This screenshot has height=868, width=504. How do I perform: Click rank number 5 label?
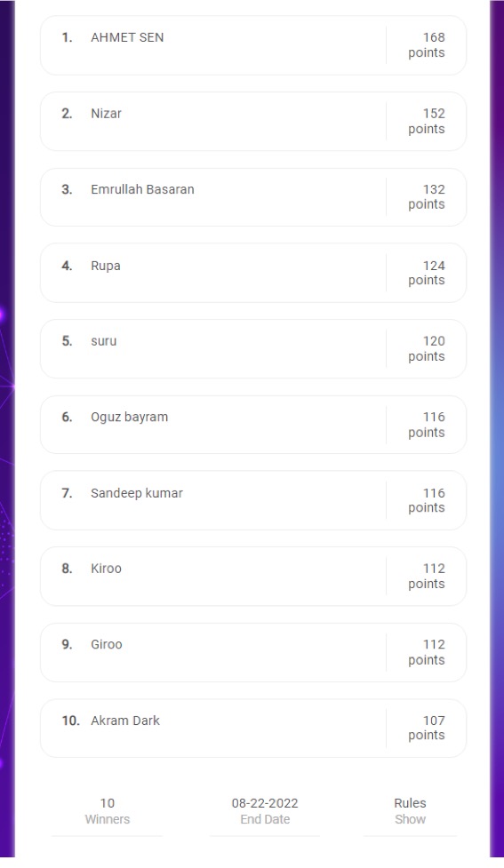pyautogui.click(x=67, y=341)
